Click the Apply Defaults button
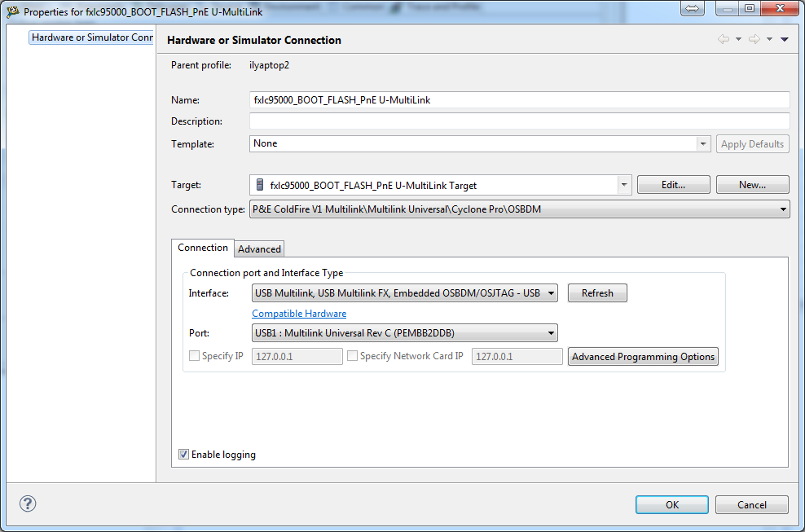This screenshot has height=532, width=805. (752, 143)
